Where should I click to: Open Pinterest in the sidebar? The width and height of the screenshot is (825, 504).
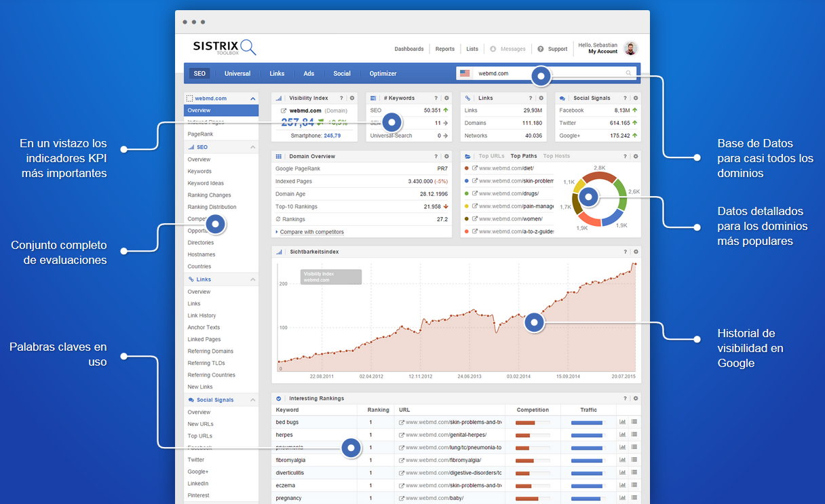pyautogui.click(x=199, y=496)
